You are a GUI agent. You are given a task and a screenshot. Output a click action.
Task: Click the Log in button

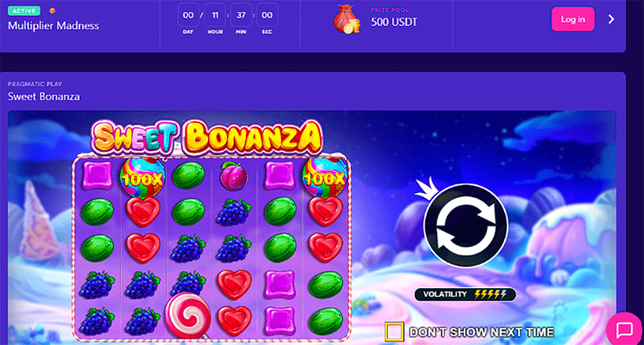pos(573,19)
